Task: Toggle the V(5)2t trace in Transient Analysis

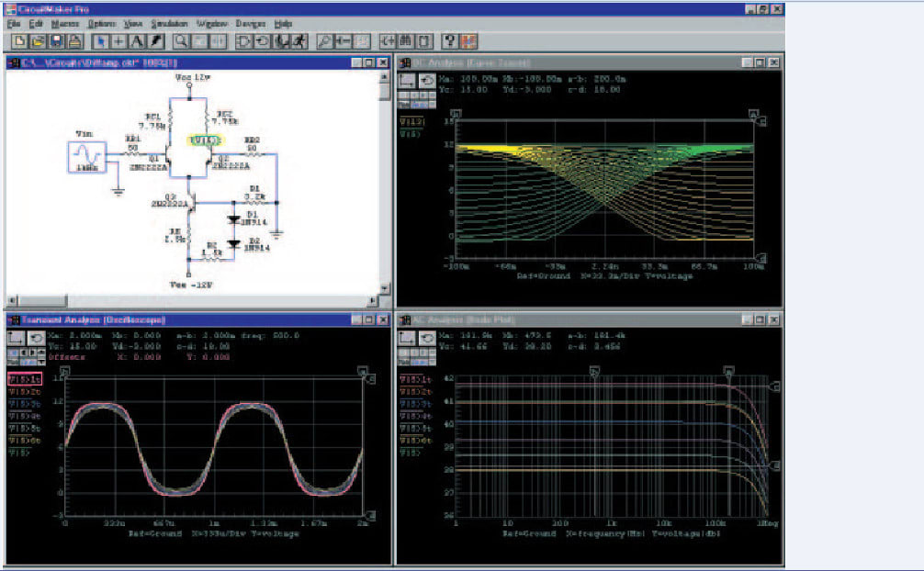Action: tap(20, 392)
